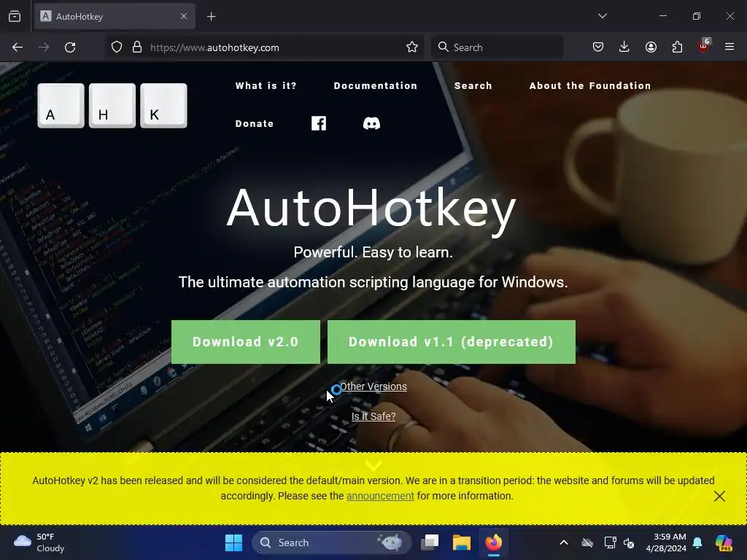Click the Download v2.0 button
Viewport: 747px width, 560px height.
pyautogui.click(x=245, y=342)
